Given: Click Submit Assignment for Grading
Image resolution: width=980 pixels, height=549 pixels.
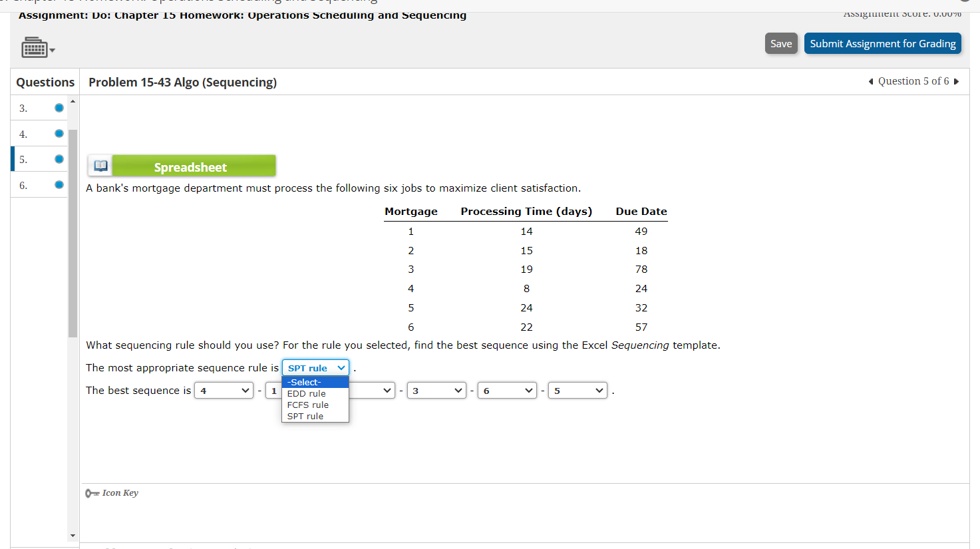Looking at the screenshot, I should click(882, 43).
